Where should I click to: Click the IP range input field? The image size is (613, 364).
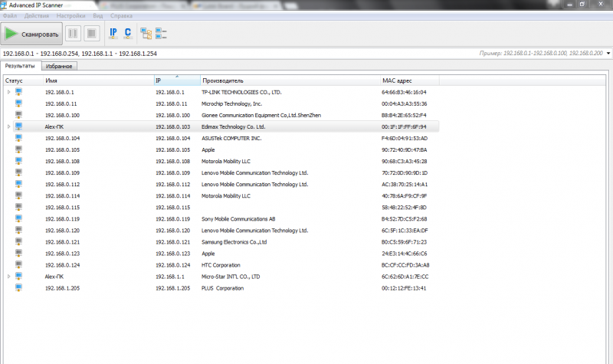pyautogui.click(x=230, y=54)
